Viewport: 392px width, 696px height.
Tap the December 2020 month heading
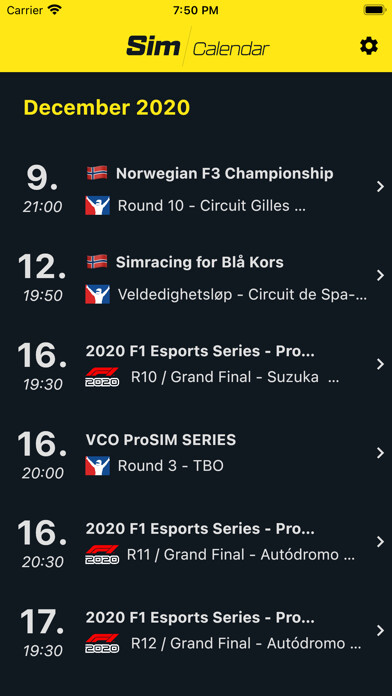tap(107, 107)
